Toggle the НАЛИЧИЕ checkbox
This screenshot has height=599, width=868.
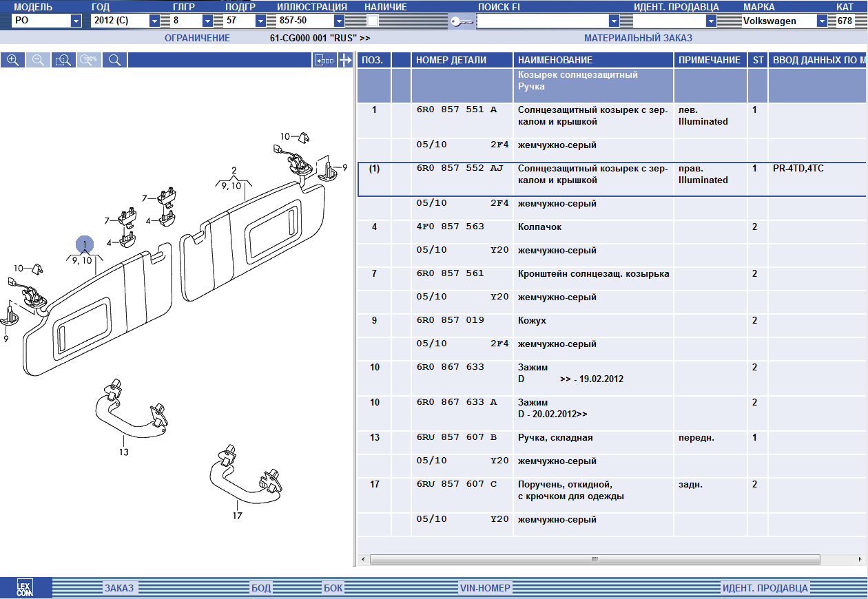point(373,21)
